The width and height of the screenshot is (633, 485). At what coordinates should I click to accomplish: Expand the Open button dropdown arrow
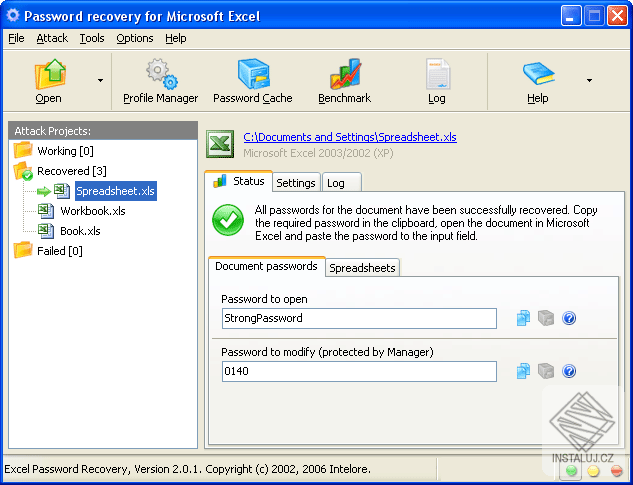coord(100,80)
